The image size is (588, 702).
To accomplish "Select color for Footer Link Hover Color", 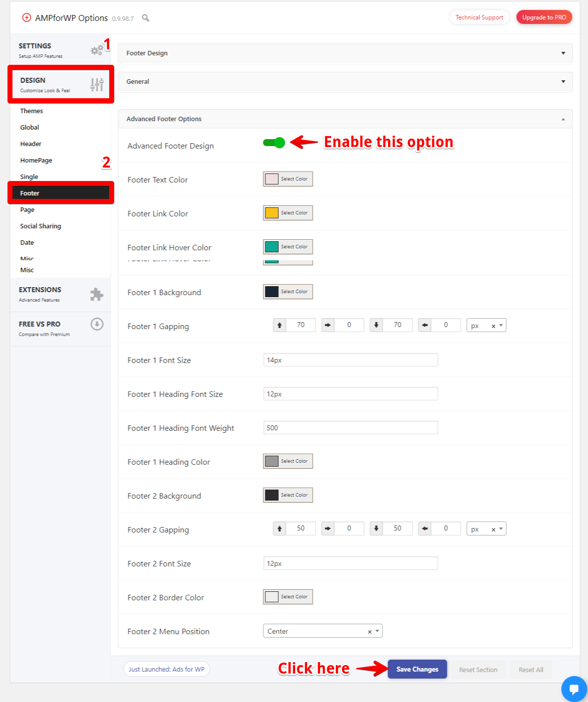I will coord(288,247).
